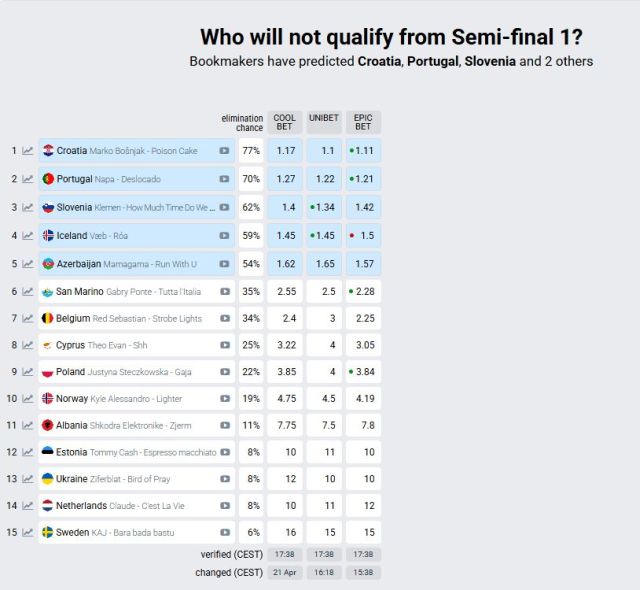Click the COOL BET column header
Image resolution: width=640 pixels, height=590 pixels.
coord(285,122)
